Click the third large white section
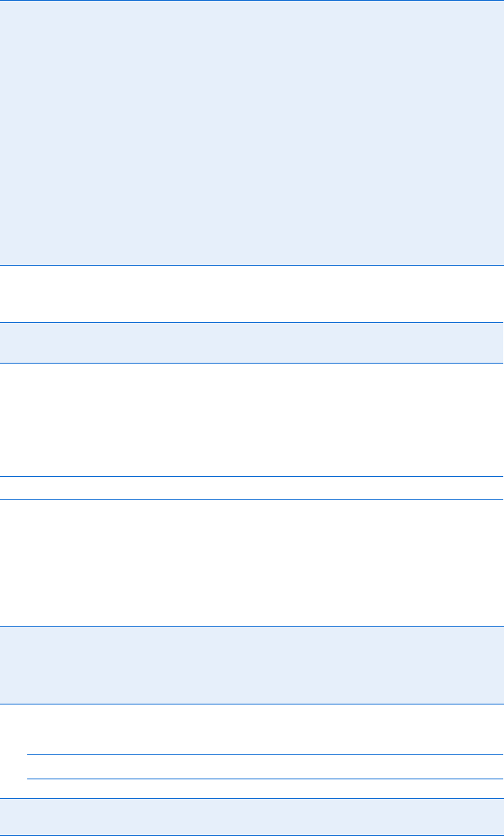Screen dimensions: 504x836 (252, 562)
